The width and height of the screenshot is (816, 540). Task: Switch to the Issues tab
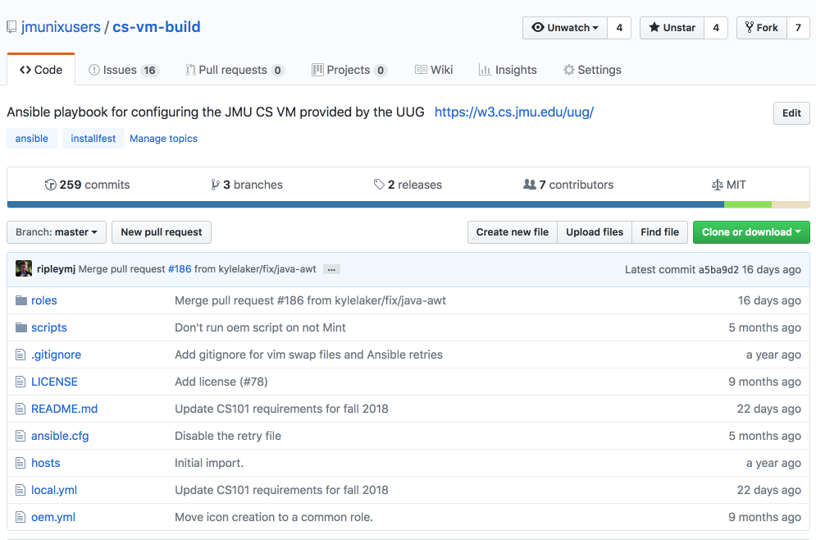tap(123, 70)
